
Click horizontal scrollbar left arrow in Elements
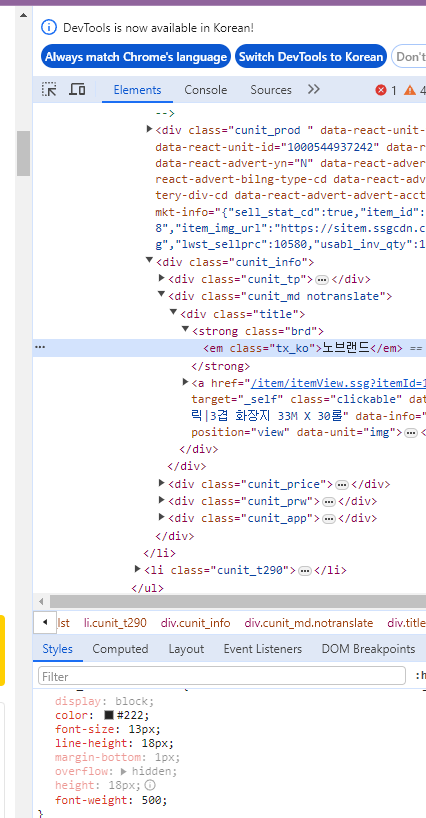(x=41, y=601)
